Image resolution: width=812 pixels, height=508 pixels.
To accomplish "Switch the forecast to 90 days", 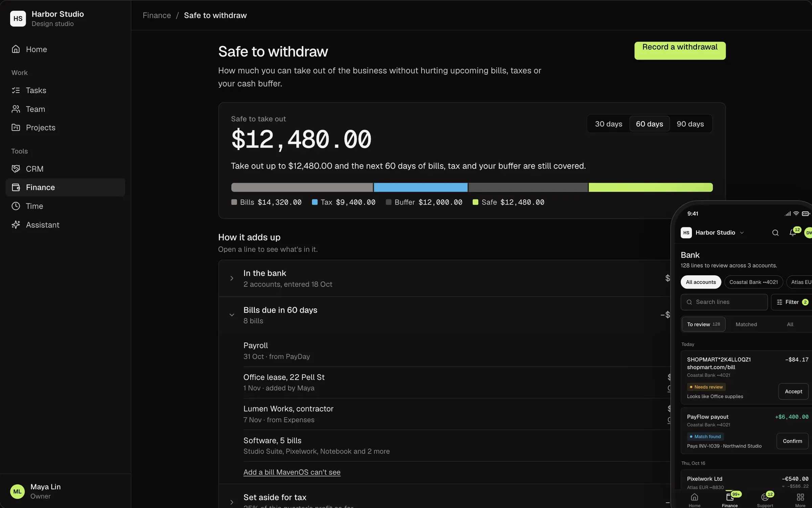I will (690, 124).
